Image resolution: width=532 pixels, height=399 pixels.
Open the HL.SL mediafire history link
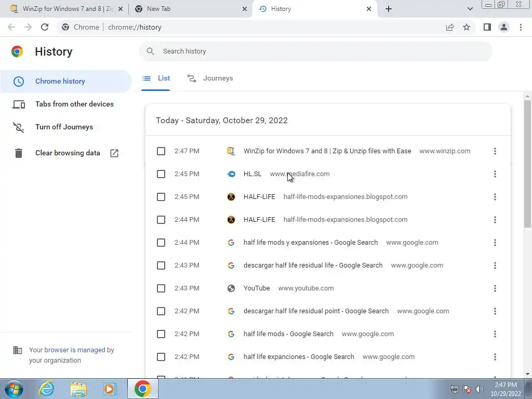click(252, 174)
